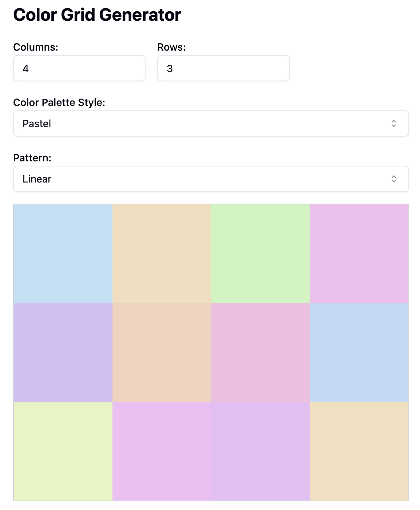Click the light blue cell in middle row
Screen dimensions: 420x510
(359, 352)
